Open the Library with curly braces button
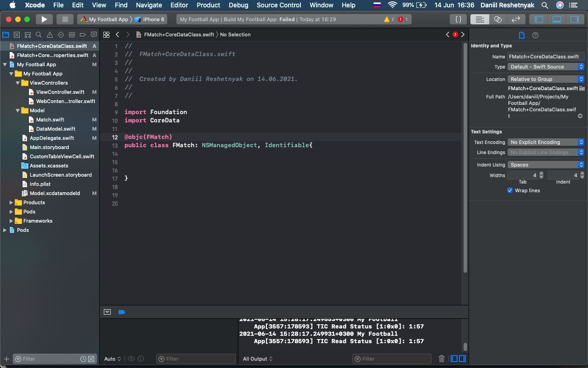Viewport: 588px width, 368px height. pyautogui.click(x=458, y=19)
